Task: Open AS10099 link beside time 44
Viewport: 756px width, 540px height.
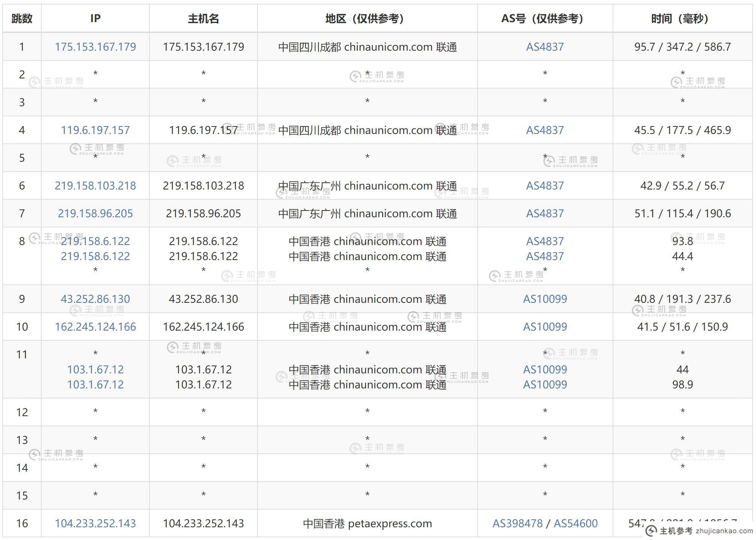Action: coord(545,370)
